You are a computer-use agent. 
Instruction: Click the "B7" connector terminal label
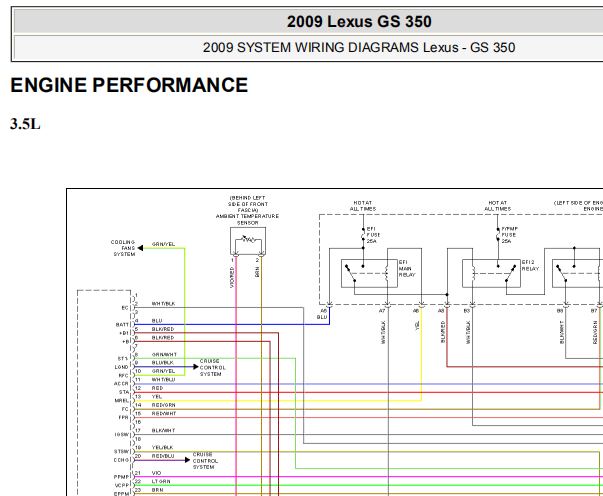(594, 311)
